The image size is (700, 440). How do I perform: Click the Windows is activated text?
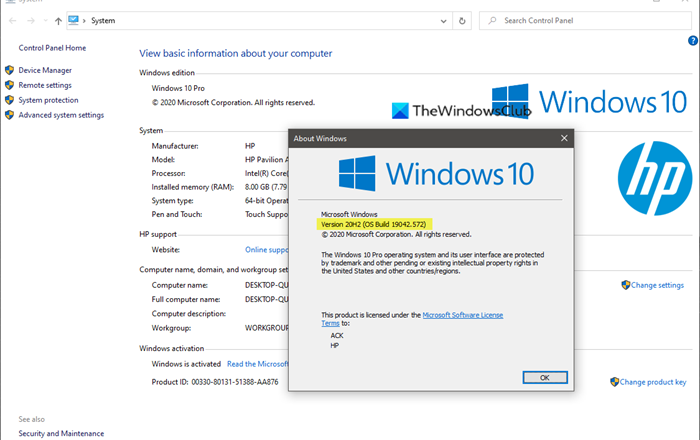pos(186,364)
